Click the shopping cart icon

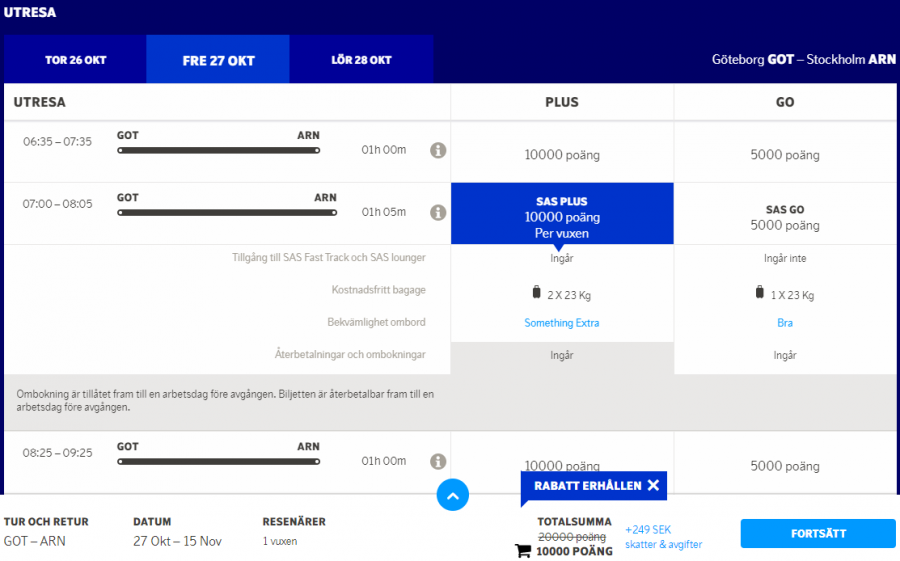coord(523,550)
